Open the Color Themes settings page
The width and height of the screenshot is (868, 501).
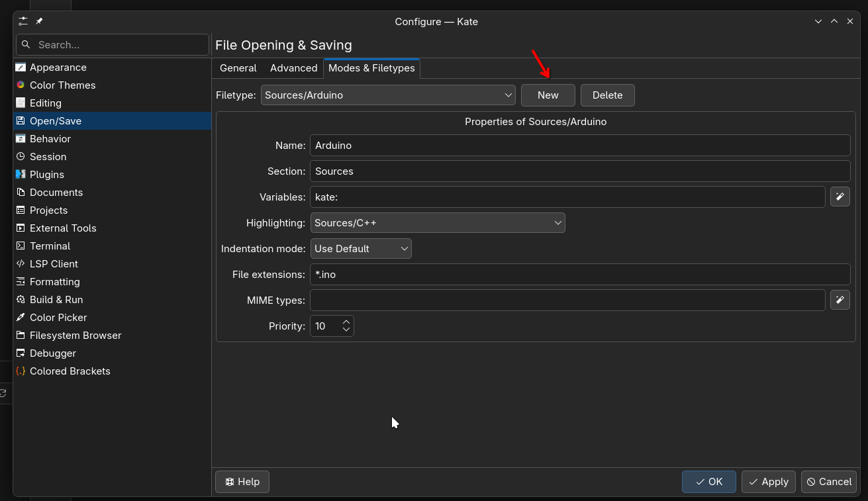coord(62,85)
